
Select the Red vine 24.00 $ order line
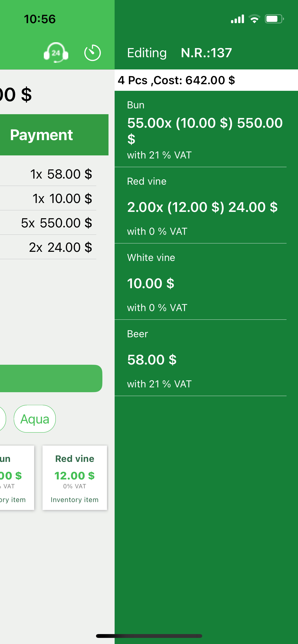coord(200,206)
